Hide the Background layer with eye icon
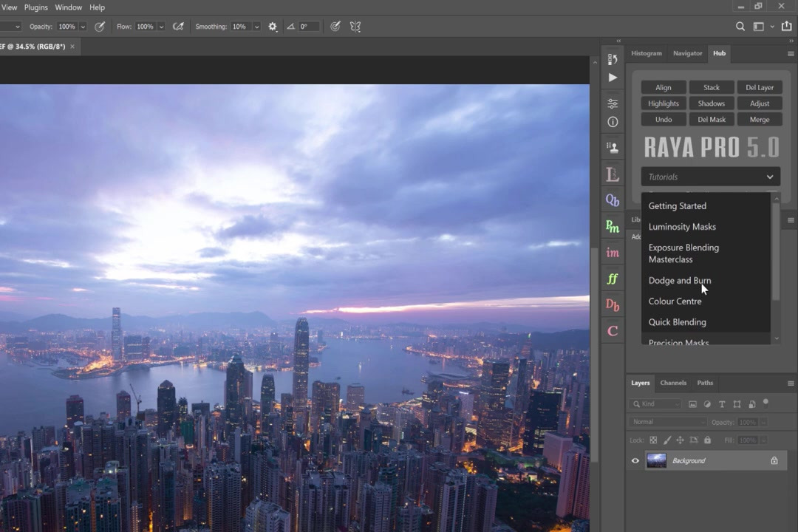Screen dimensions: 798x532 [x=635, y=461]
